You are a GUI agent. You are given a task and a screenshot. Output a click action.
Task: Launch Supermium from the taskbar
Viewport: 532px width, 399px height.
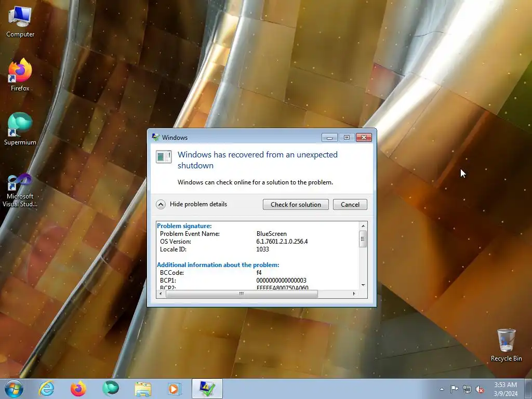[111, 389]
